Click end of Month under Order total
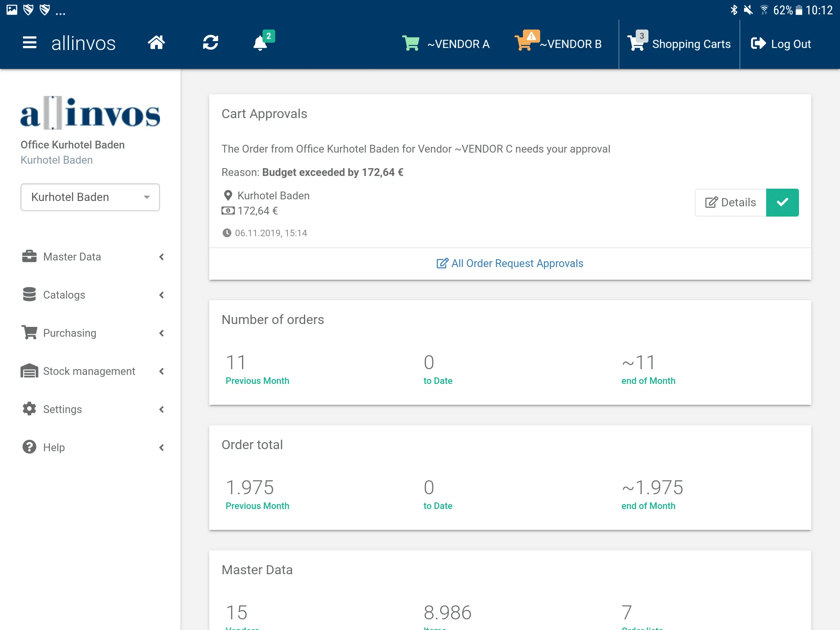840x630 pixels. [648, 506]
